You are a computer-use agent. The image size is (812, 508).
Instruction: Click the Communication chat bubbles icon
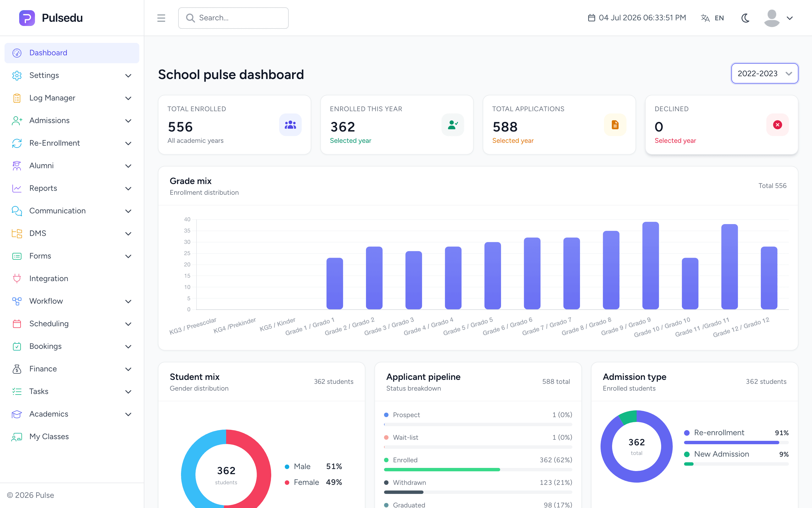tap(17, 211)
